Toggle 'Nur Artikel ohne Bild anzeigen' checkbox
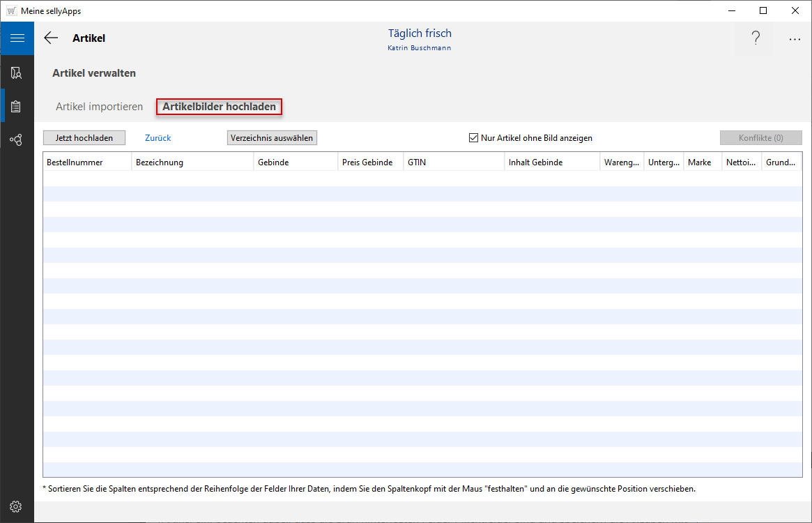The width and height of the screenshot is (812, 523). pyautogui.click(x=473, y=138)
